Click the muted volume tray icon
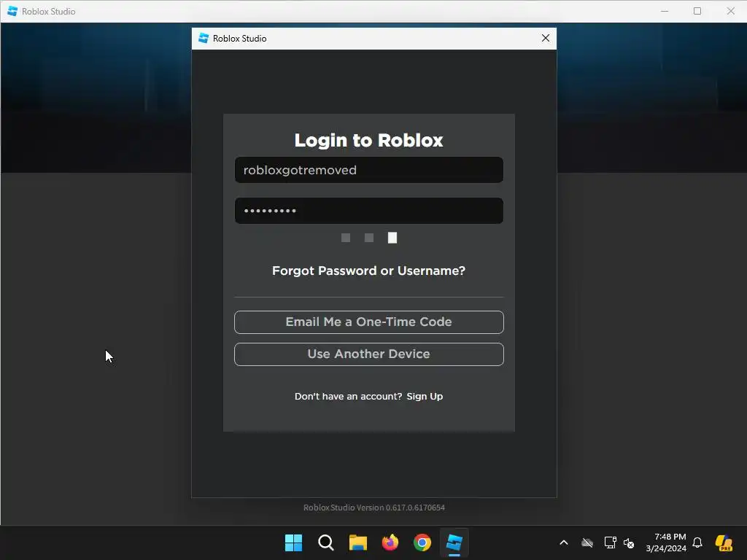This screenshot has width=747, height=560. click(629, 542)
